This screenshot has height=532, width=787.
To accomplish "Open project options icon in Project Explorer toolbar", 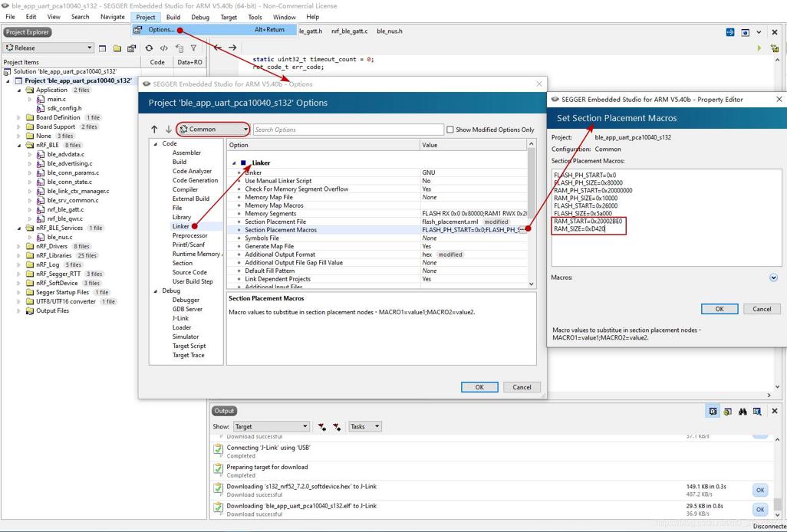I will [131, 48].
